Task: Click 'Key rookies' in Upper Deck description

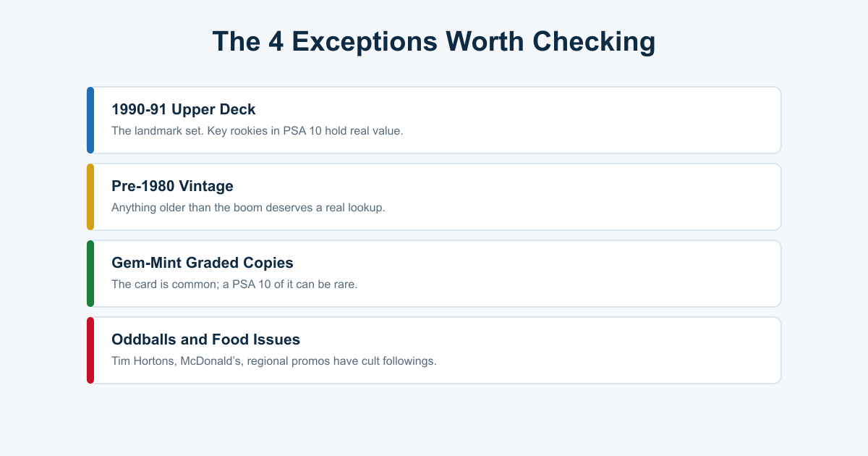Action: (237, 131)
